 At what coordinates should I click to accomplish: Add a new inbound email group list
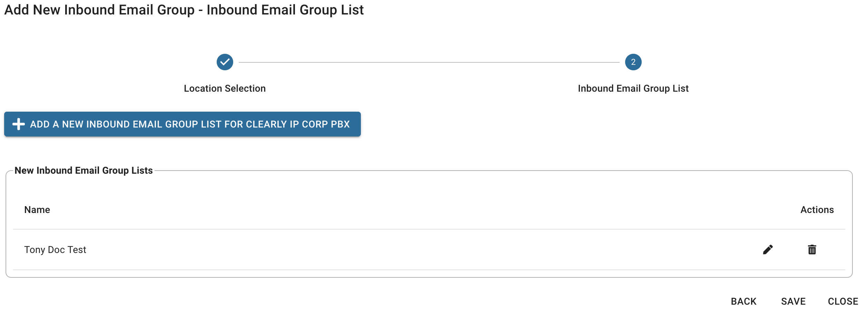tap(183, 124)
